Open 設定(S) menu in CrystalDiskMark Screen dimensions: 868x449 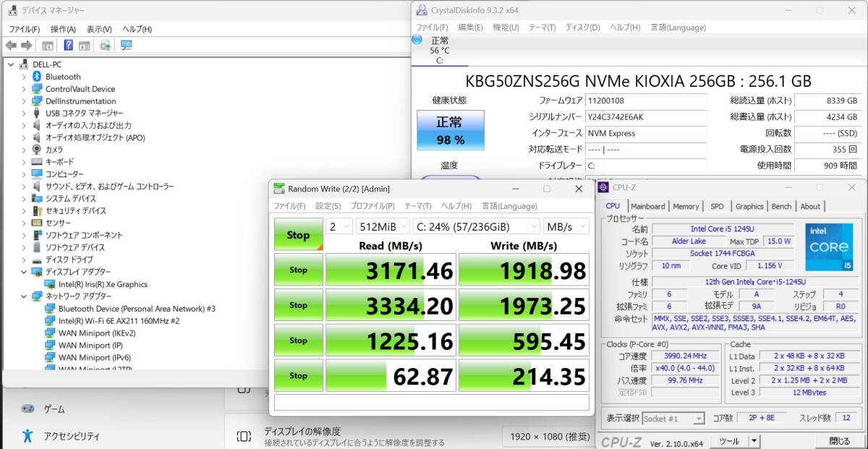pos(328,206)
